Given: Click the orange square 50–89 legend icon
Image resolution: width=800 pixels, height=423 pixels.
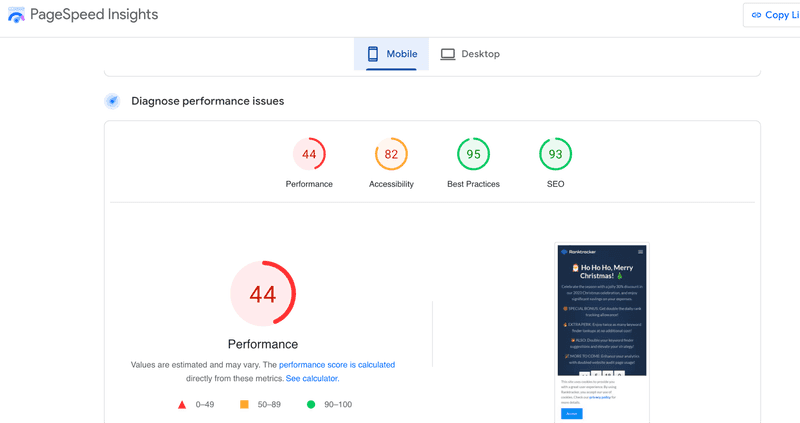Looking at the screenshot, I should 244,404.
